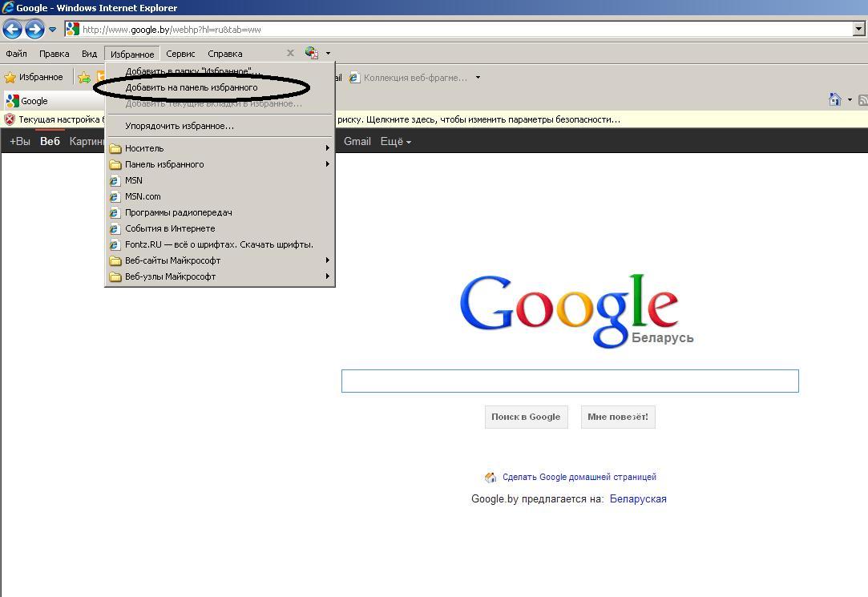Click the Мне повезёт! button
The height and width of the screenshot is (597, 868).
pos(618,417)
